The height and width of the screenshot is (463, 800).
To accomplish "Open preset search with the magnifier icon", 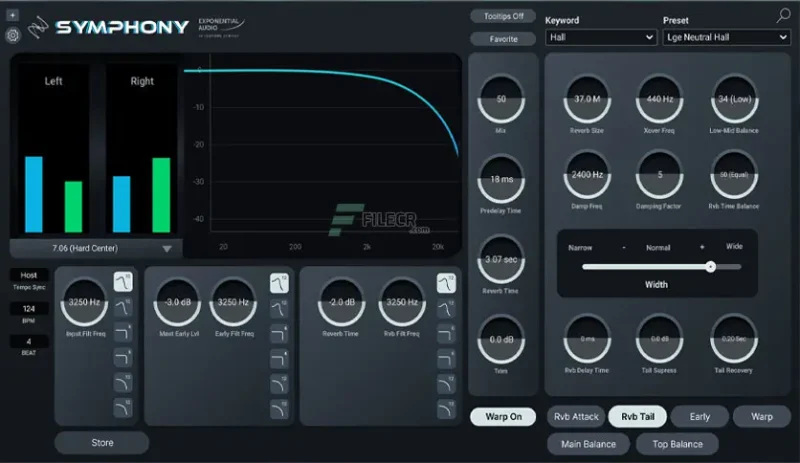I will tap(783, 15).
